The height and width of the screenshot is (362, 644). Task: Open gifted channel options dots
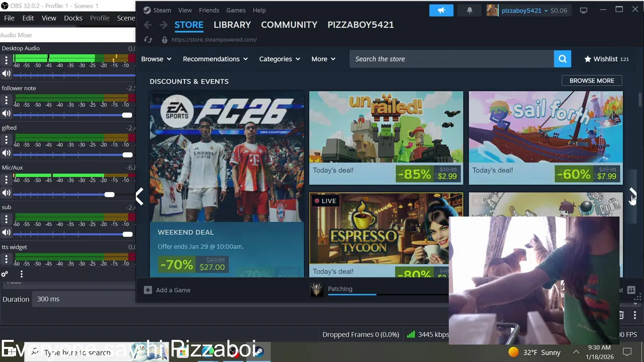[6, 140]
